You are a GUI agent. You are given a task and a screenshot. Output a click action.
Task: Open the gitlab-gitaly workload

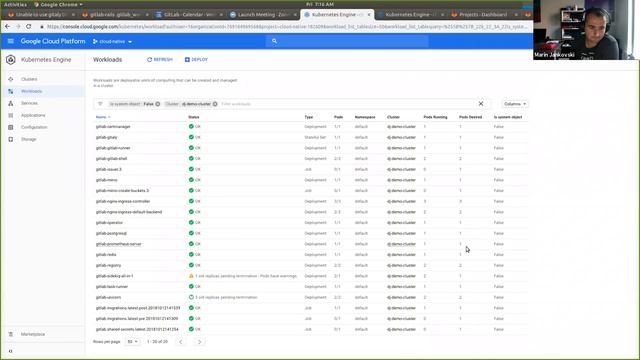click(x=107, y=137)
